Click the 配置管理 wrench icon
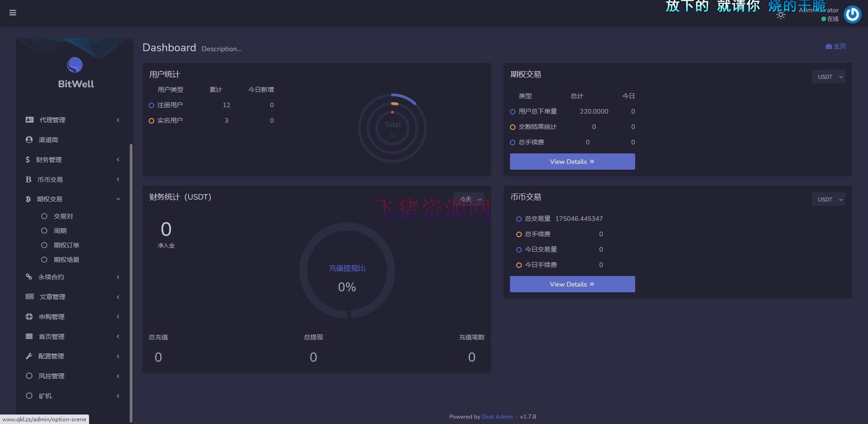 coord(29,356)
